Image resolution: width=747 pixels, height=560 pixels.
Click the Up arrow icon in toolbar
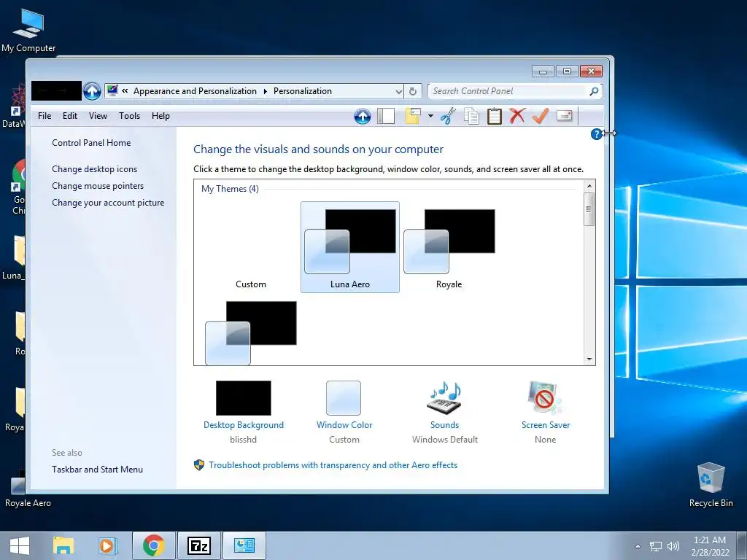tap(362, 116)
